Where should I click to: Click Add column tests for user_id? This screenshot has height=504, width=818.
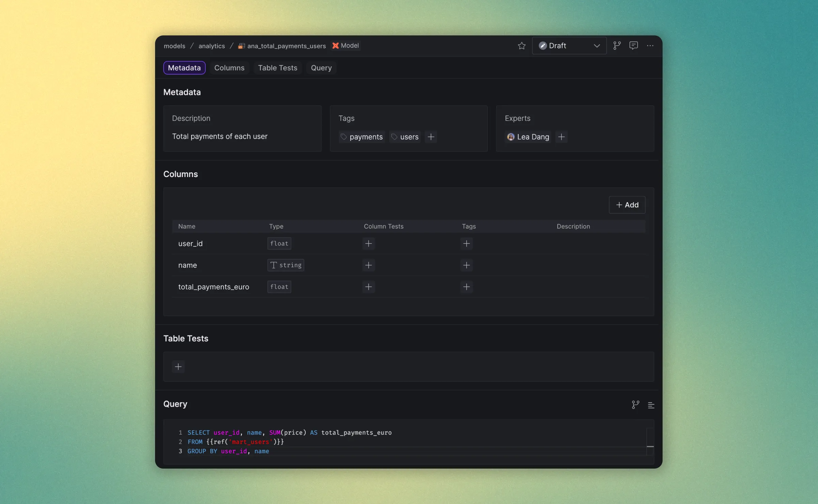click(369, 243)
